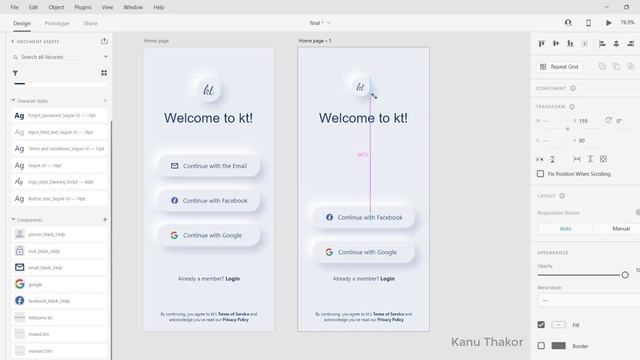Click the mobile device preview icon
640x360 pixels.
click(588, 23)
